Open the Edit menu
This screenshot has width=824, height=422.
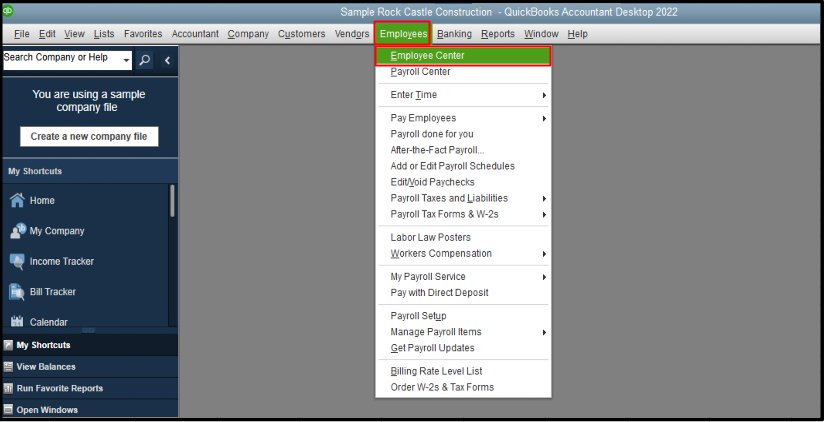(47, 34)
